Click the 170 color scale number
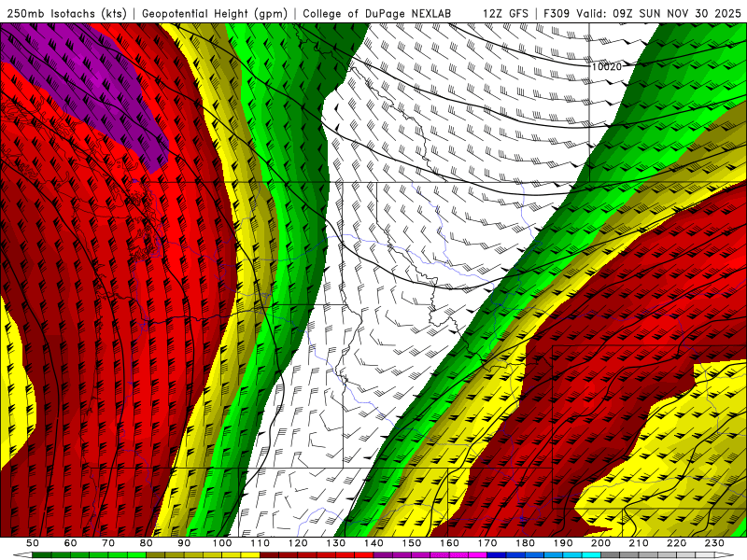Image resolution: width=747 pixels, height=560 pixels. point(487,543)
